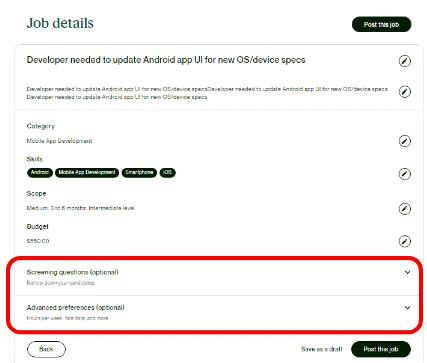This screenshot has width=427, height=363.
Task: Click the Category label
Action: tap(41, 126)
